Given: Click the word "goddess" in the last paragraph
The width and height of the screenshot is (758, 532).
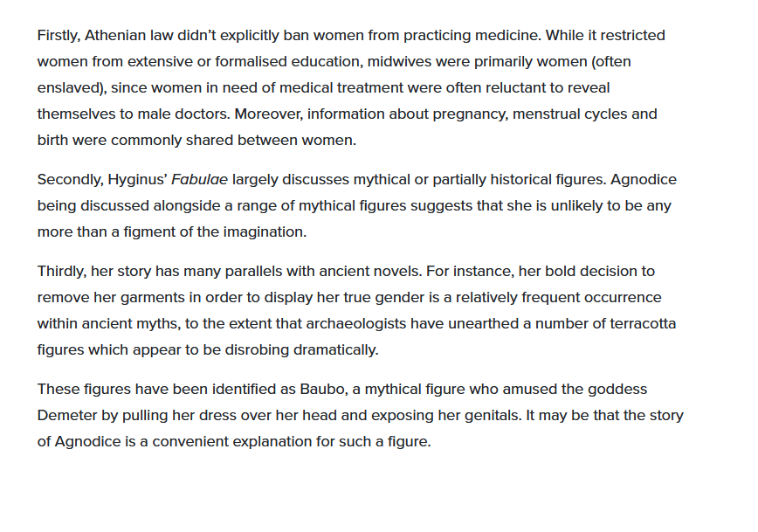Looking at the screenshot, I should pyautogui.click(x=618, y=389).
